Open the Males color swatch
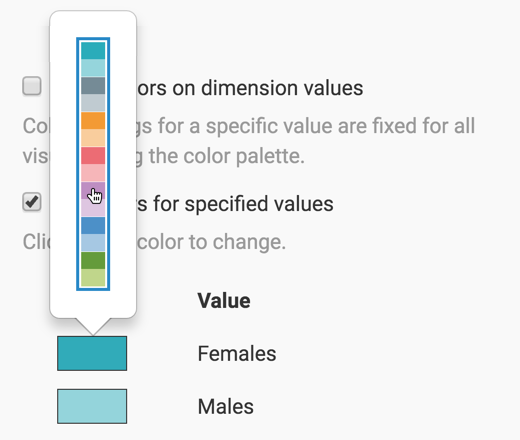The height and width of the screenshot is (440, 520). click(92, 406)
